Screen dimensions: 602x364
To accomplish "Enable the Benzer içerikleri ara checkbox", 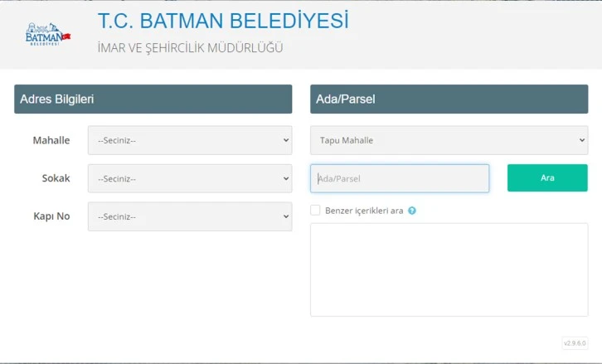I will pos(315,211).
